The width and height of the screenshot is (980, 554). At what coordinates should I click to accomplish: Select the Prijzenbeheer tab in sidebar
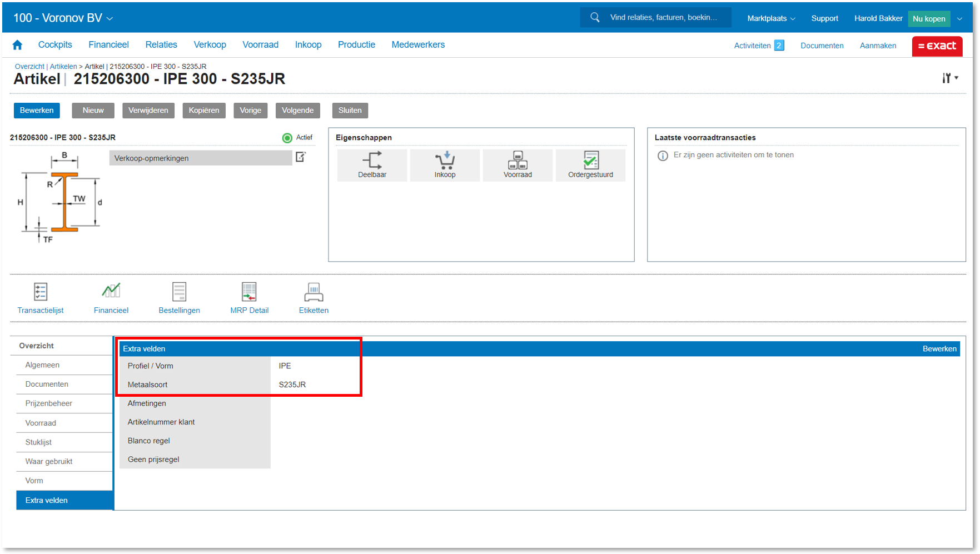(x=49, y=403)
